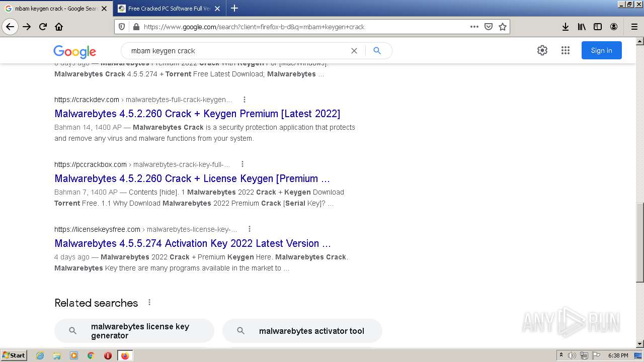Click the scrollbar up arrow
The height and width of the screenshot is (362, 644).
[640, 41]
